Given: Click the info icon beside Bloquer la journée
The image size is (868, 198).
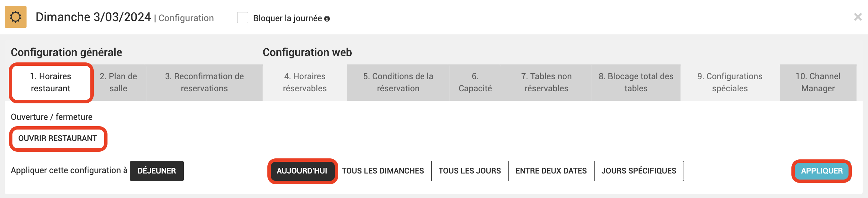Looking at the screenshot, I should coord(327,19).
